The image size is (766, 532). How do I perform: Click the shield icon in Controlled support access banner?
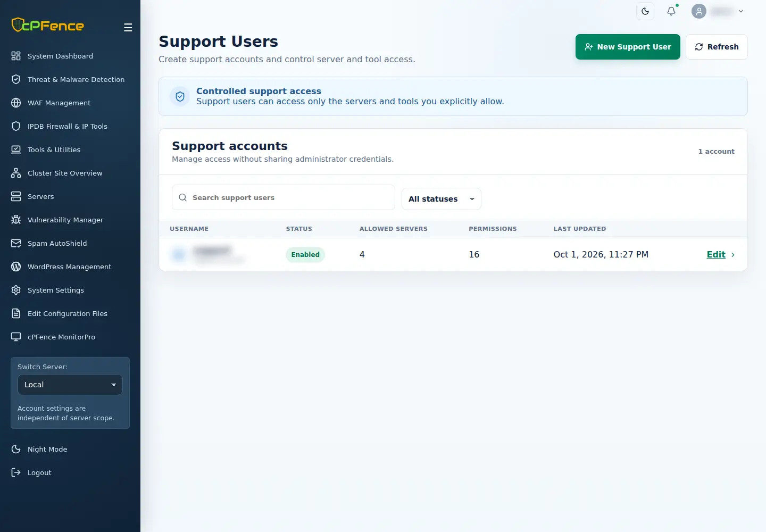tap(180, 96)
